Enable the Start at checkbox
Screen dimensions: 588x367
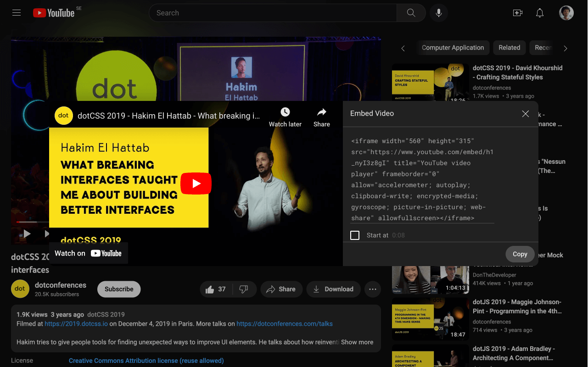[x=355, y=235]
